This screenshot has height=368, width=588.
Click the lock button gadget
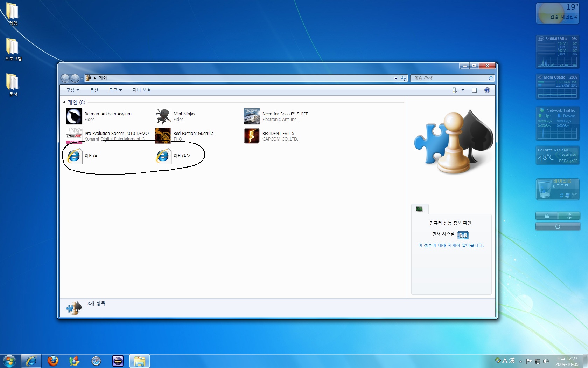(x=546, y=216)
